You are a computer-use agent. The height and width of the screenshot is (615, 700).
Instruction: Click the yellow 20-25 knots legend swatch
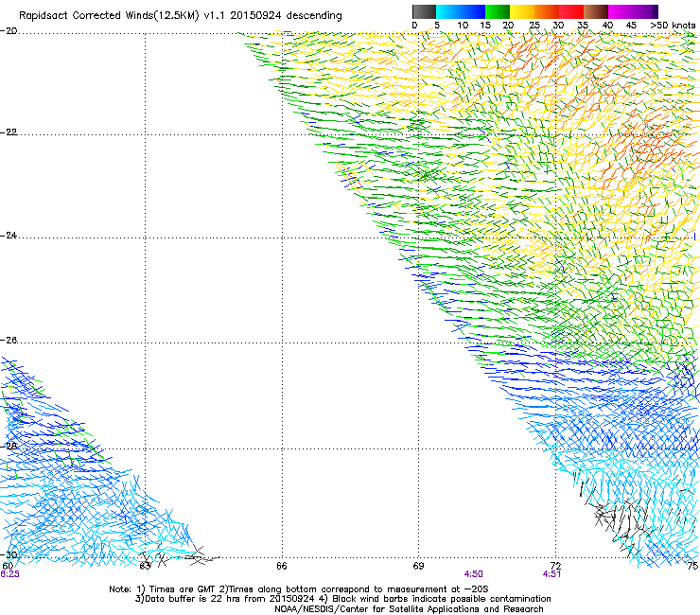coord(522,11)
